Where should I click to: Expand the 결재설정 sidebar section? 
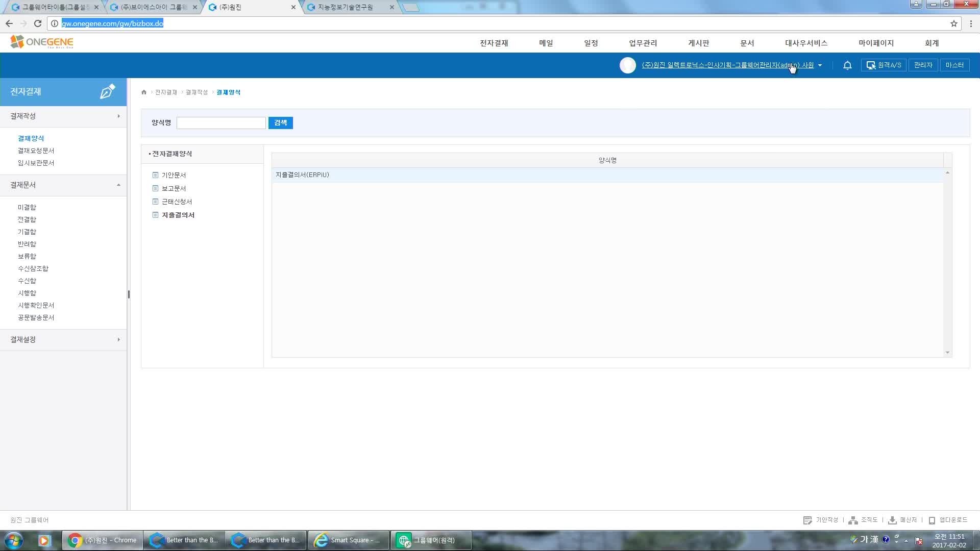point(63,340)
